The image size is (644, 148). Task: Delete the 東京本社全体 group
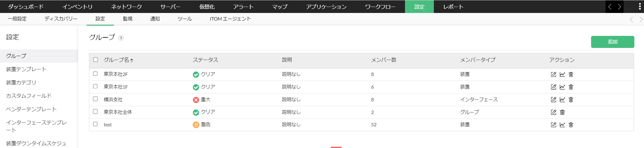[x=562, y=112]
